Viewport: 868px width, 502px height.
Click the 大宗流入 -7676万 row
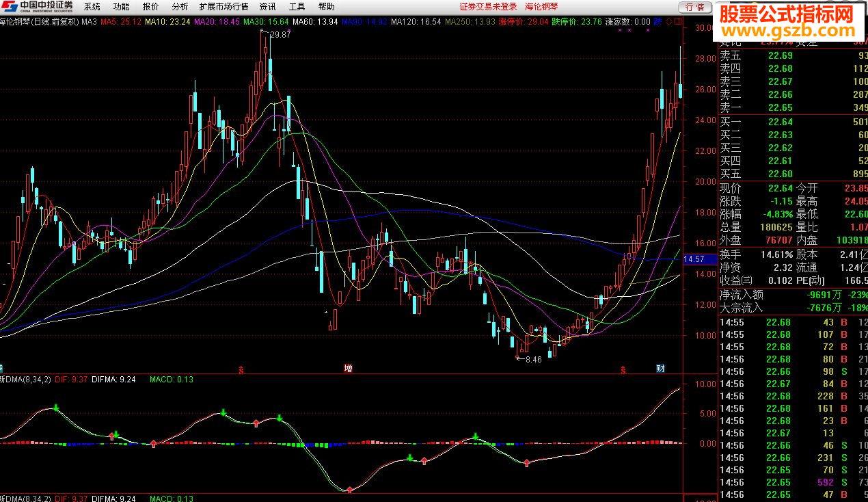pos(793,308)
